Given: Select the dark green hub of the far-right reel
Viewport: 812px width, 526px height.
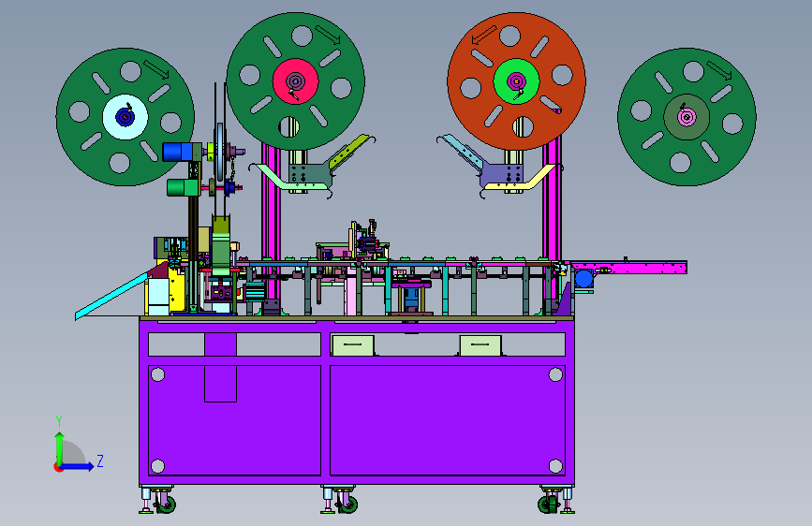Looking at the screenshot, I should pos(687,117).
